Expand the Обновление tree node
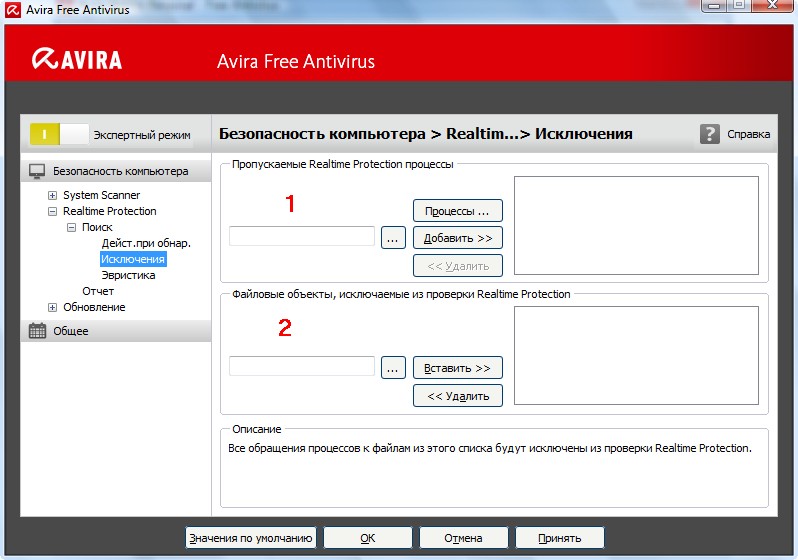Viewport: 798px width, 560px height. pyautogui.click(x=52, y=307)
